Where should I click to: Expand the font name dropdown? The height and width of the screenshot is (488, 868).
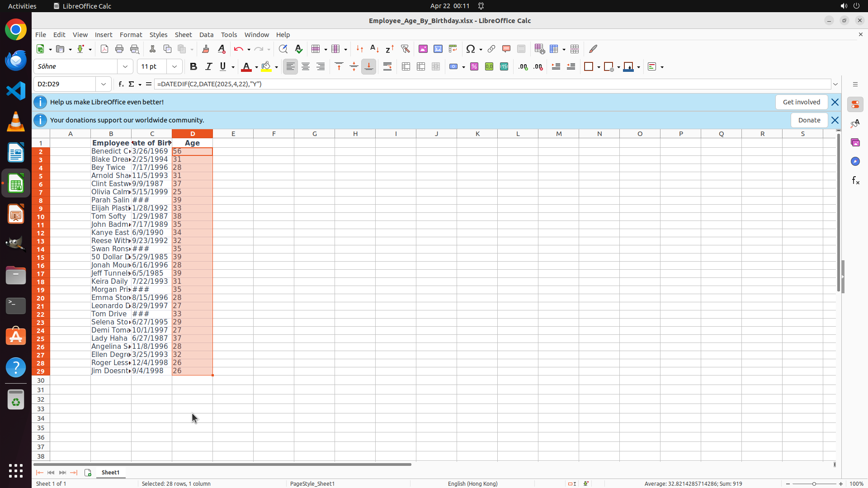pyautogui.click(x=125, y=67)
